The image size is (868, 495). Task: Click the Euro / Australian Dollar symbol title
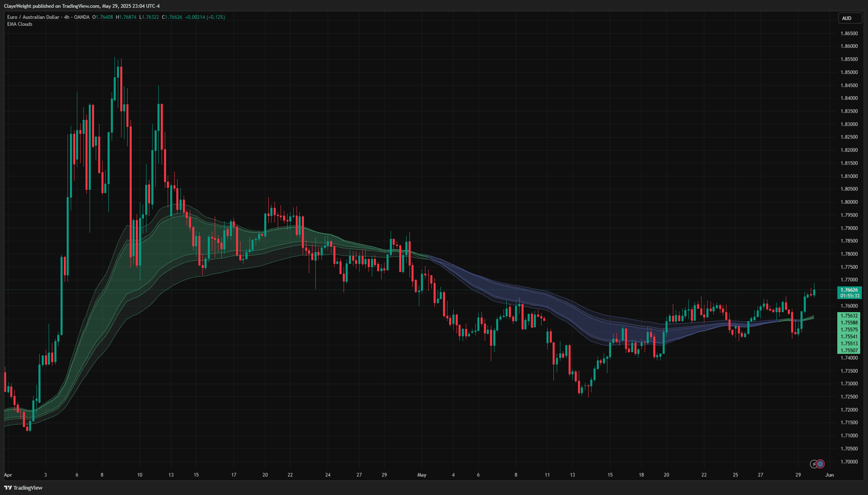33,17
